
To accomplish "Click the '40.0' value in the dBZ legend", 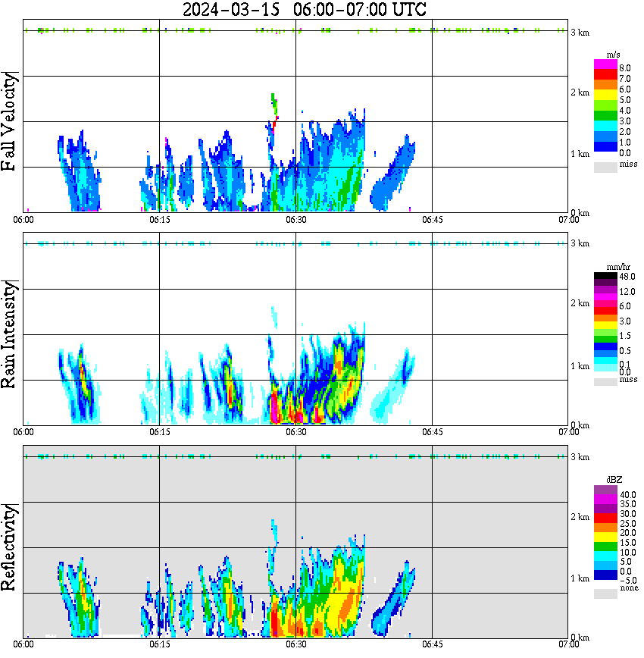I will click(628, 495).
